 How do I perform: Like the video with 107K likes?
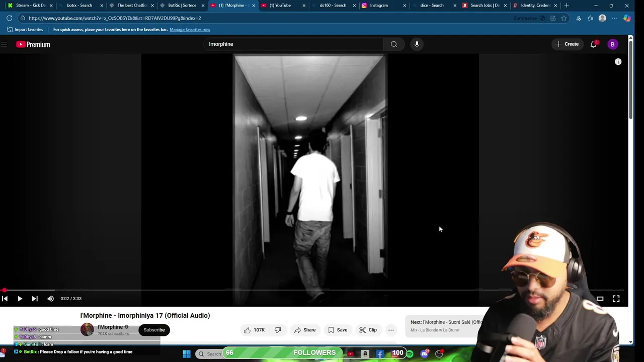pos(254,330)
